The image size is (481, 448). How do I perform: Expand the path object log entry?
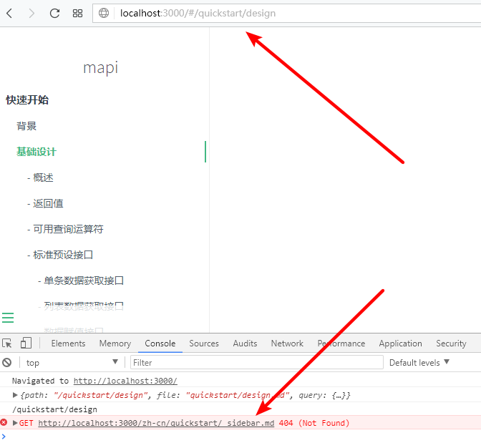click(x=15, y=395)
